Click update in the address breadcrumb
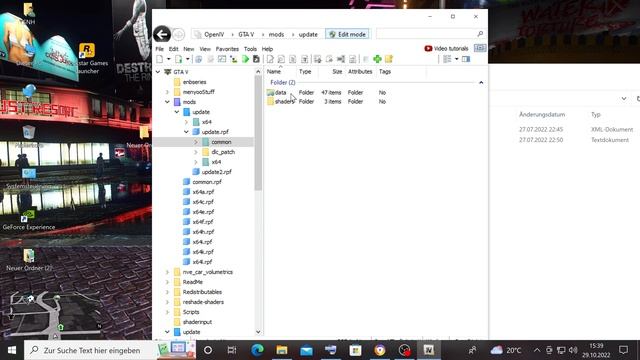640x360 pixels. click(x=308, y=35)
